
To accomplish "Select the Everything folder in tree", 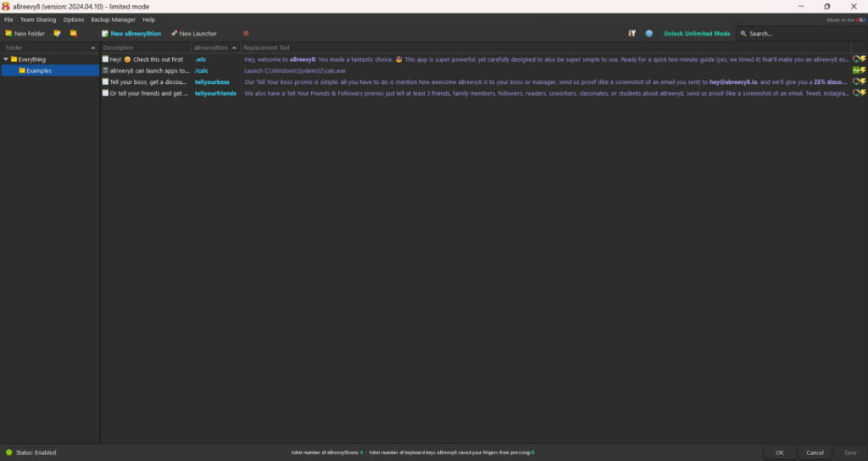I will click(31, 59).
